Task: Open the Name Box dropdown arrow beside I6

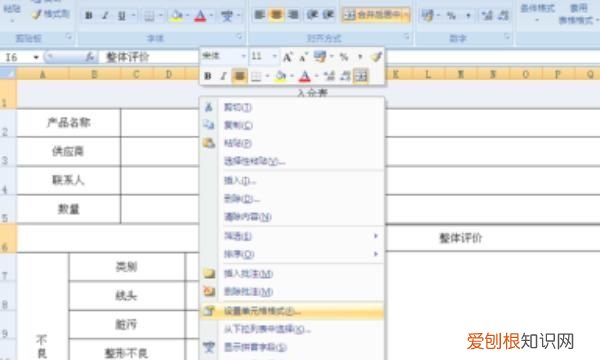Action: [x=36, y=57]
